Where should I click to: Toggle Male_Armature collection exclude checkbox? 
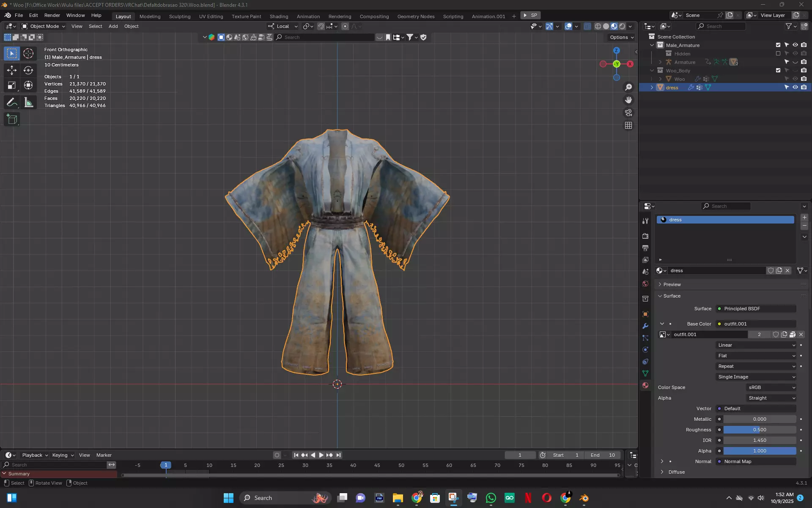(x=778, y=45)
